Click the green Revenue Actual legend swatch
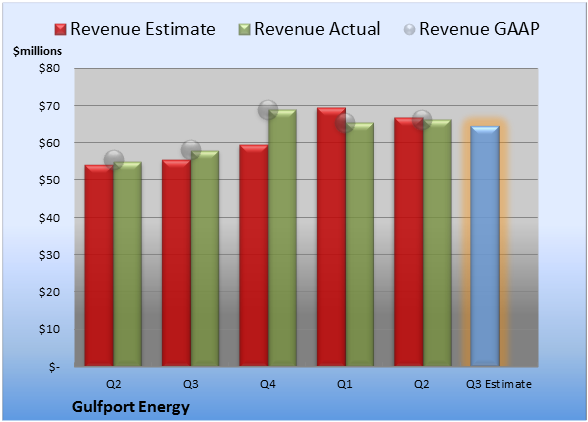The image size is (588, 422). [x=244, y=29]
